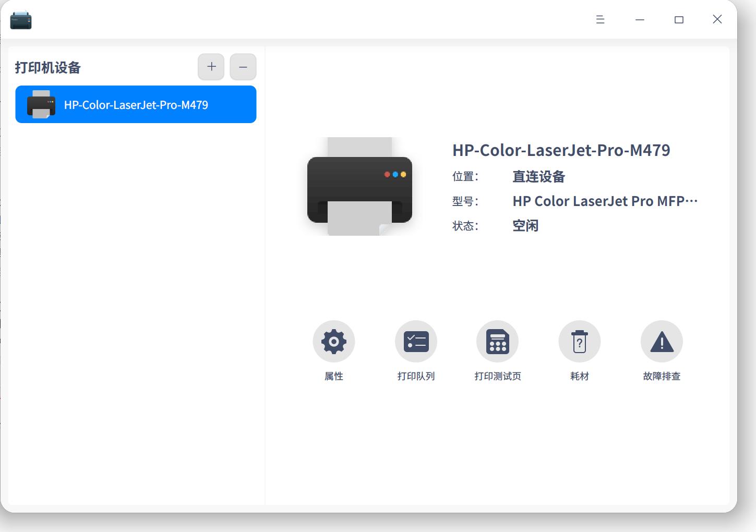Screen dimensions: 756x532
Task: Open the 打印队列 print queue icon
Action: click(x=416, y=342)
